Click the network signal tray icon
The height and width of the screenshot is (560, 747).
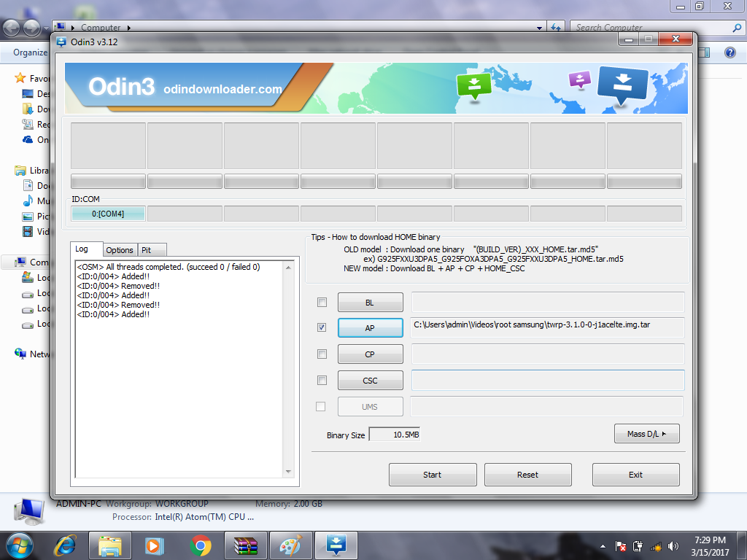tap(656, 547)
